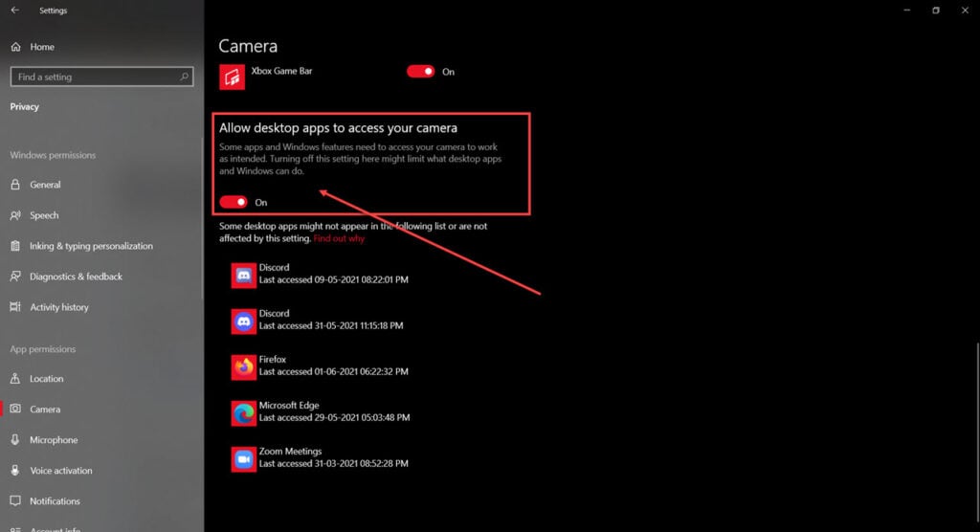Click the Xbox Game Bar label

tap(281, 71)
